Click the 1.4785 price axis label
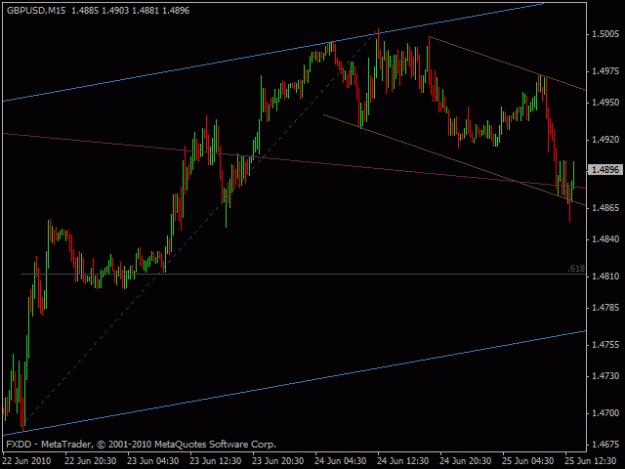 [x=606, y=308]
